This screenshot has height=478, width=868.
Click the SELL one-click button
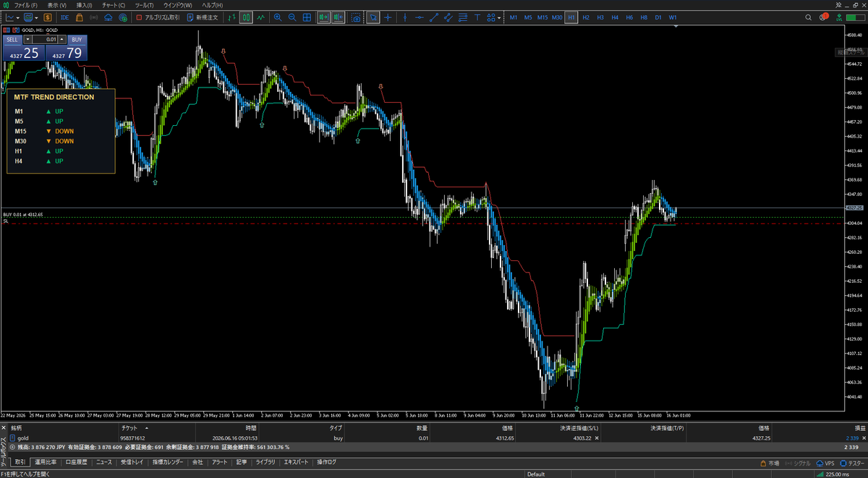[x=12, y=39]
